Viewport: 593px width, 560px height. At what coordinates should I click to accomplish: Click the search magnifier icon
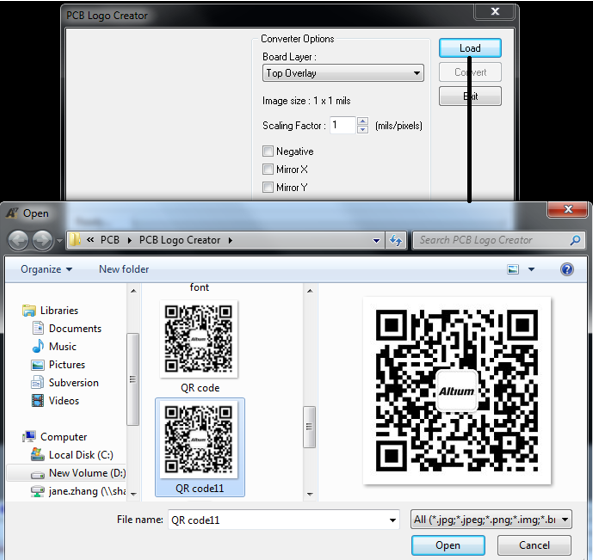click(575, 240)
